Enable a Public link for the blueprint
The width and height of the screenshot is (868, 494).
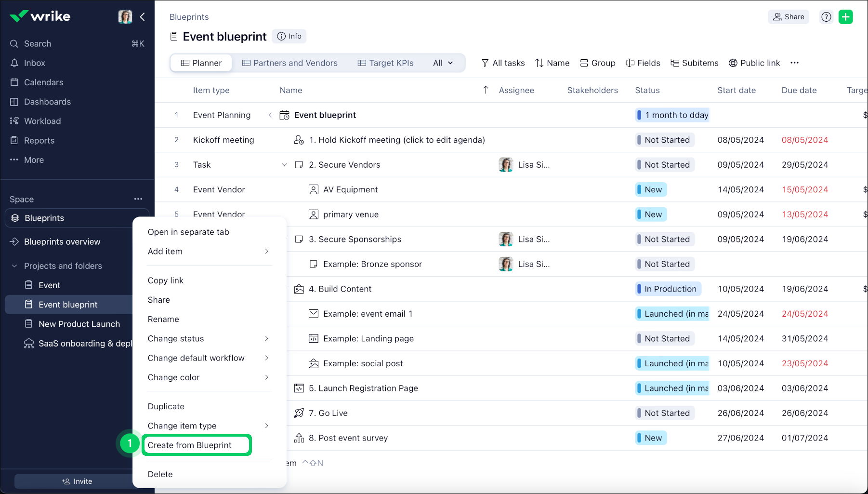pyautogui.click(x=754, y=63)
